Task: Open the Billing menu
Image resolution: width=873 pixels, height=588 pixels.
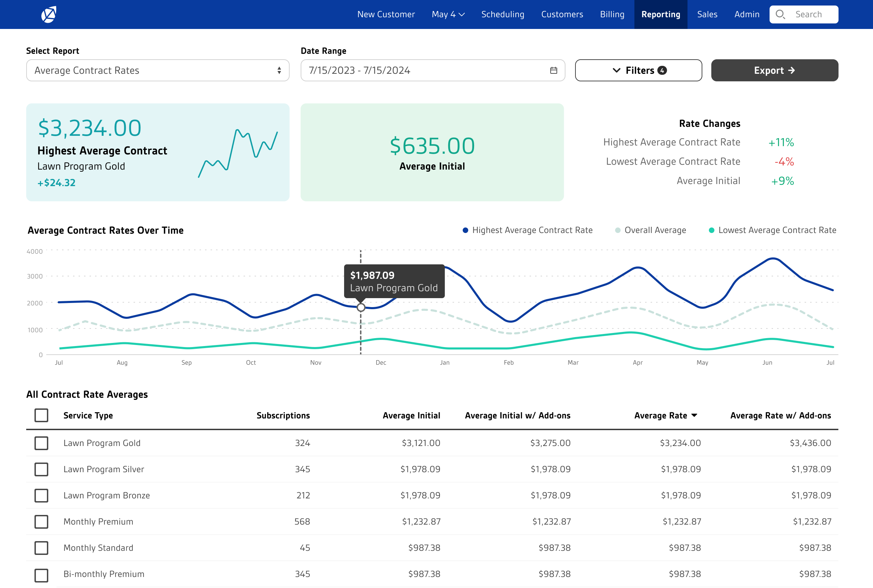Action: point(612,14)
